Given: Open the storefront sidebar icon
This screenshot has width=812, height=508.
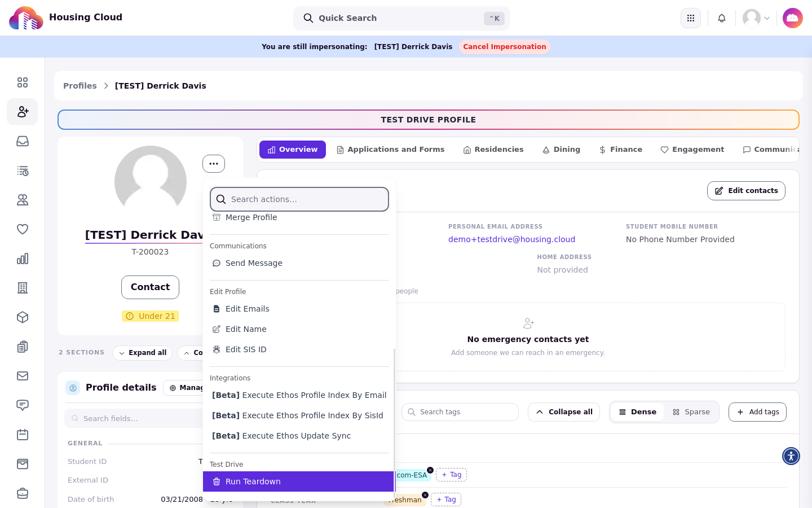Looking at the screenshot, I should 23,464.
